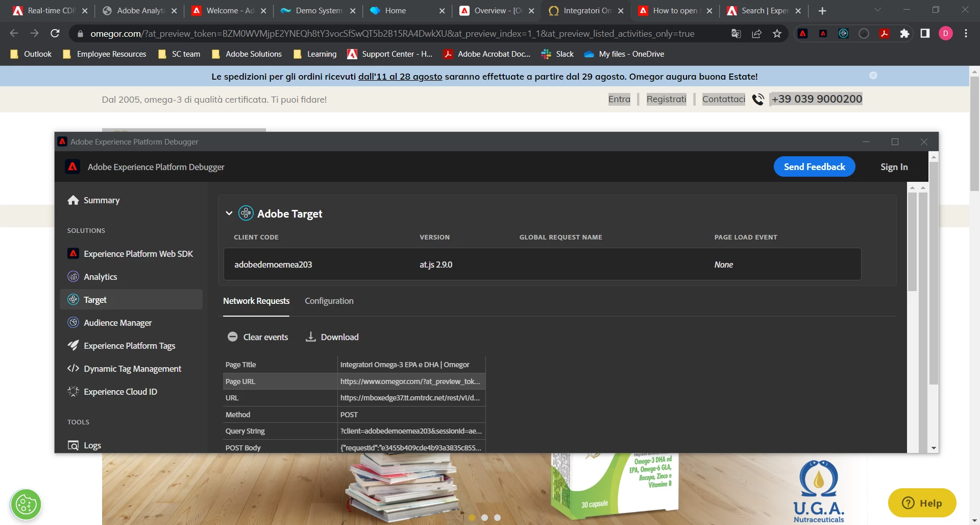Click the Adobe Target logo icon

coord(246,213)
